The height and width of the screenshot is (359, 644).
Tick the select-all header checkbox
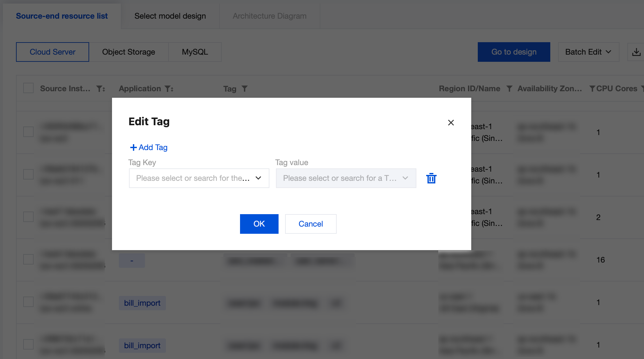coord(28,88)
